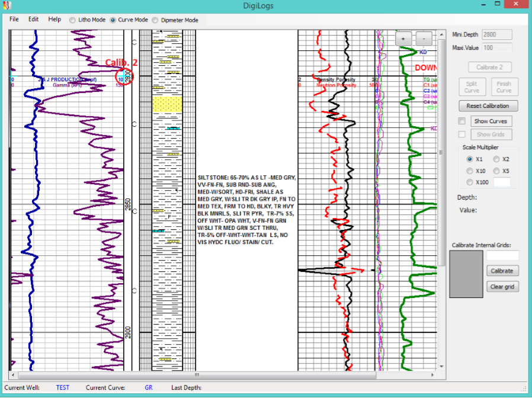532x398 pixels.
Task: Select the Litho Mode radio button
Action: click(73, 20)
